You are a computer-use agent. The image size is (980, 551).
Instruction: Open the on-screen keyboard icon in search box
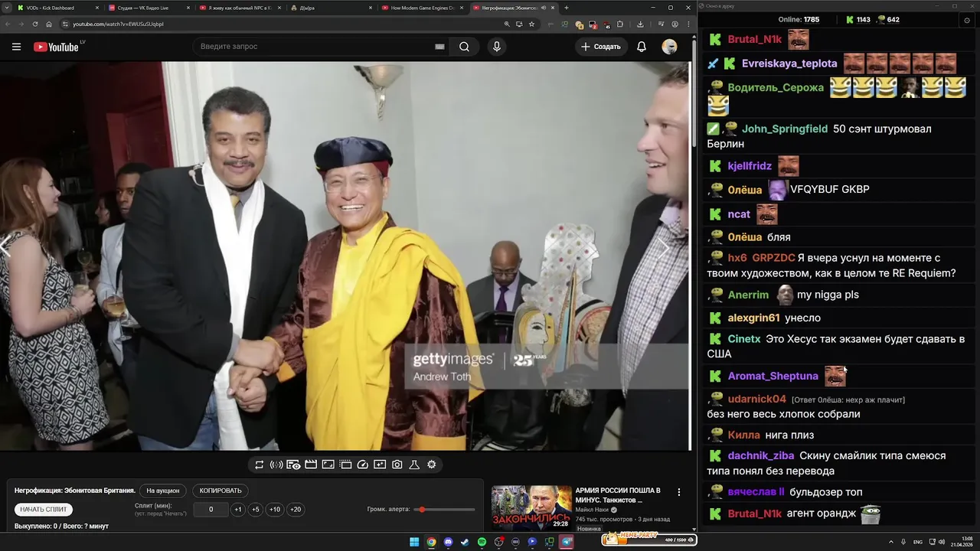[439, 47]
